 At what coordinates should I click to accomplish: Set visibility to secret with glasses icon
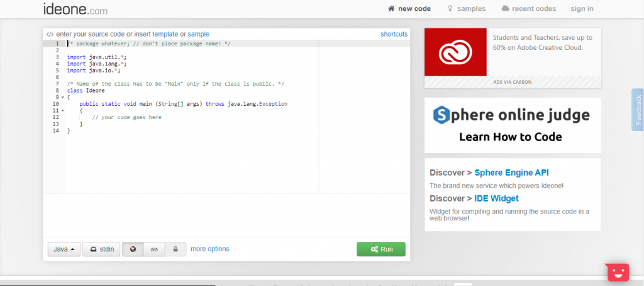(x=154, y=249)
